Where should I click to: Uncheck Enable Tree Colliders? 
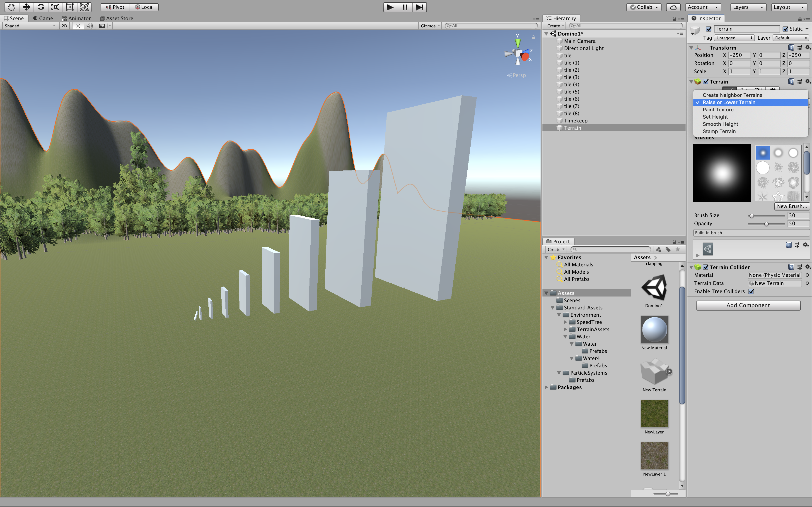click(x=751, y=291)
